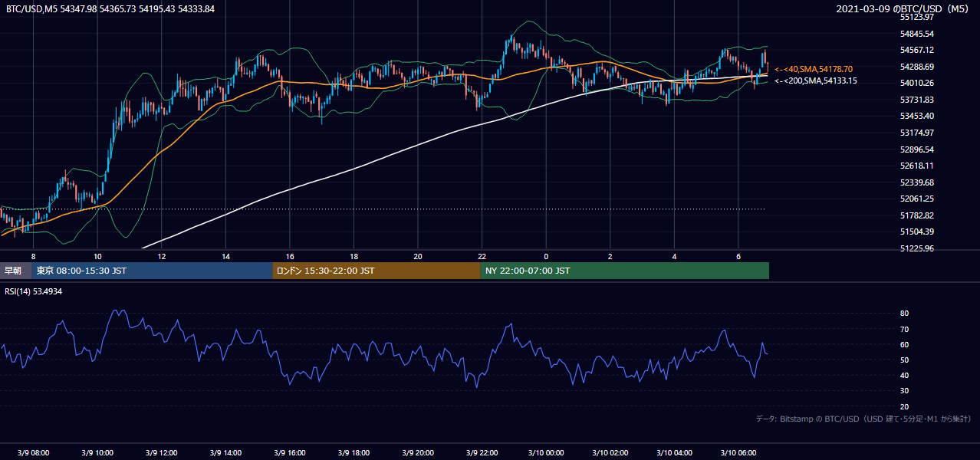Click RSI scale level 30

click(904, 391)
